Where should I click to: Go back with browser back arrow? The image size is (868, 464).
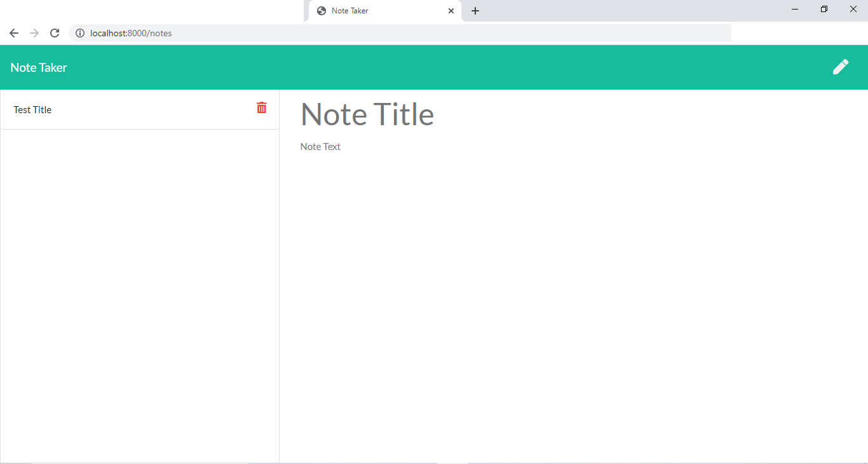pos(14,33)
